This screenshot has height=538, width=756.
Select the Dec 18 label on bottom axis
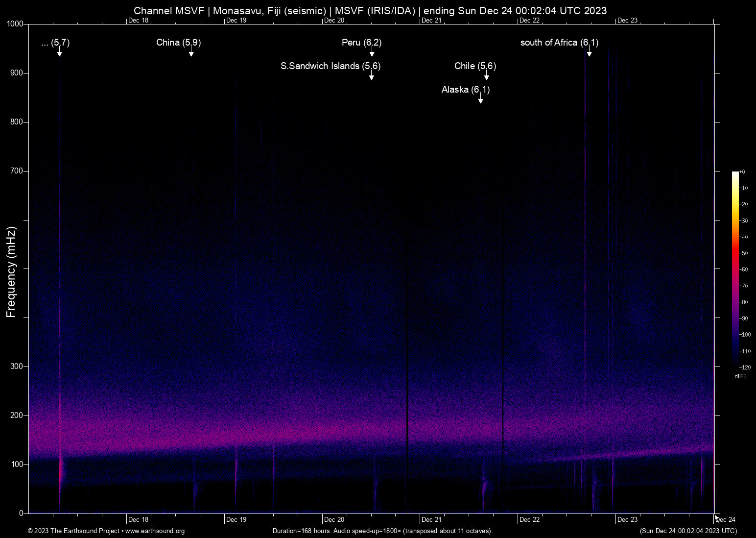click(x=138, y=519)
